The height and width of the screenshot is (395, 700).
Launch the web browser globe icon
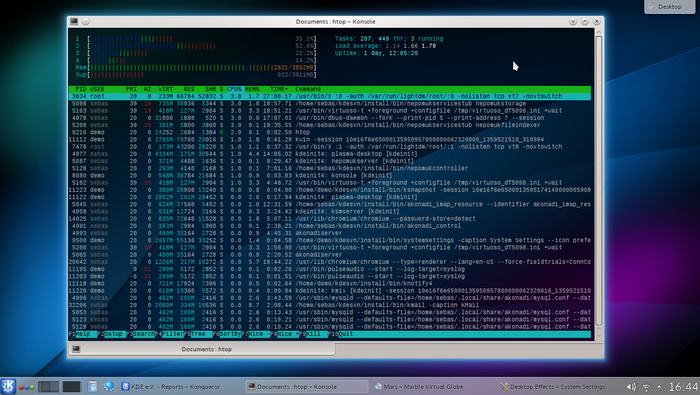[108, 387]
